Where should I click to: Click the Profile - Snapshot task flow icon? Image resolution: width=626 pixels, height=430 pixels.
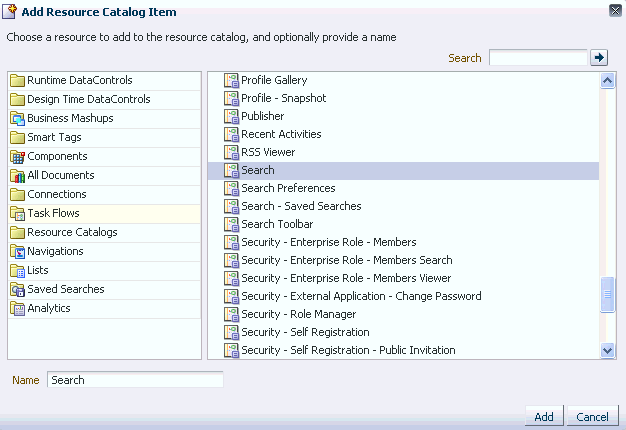pos(231,98)
